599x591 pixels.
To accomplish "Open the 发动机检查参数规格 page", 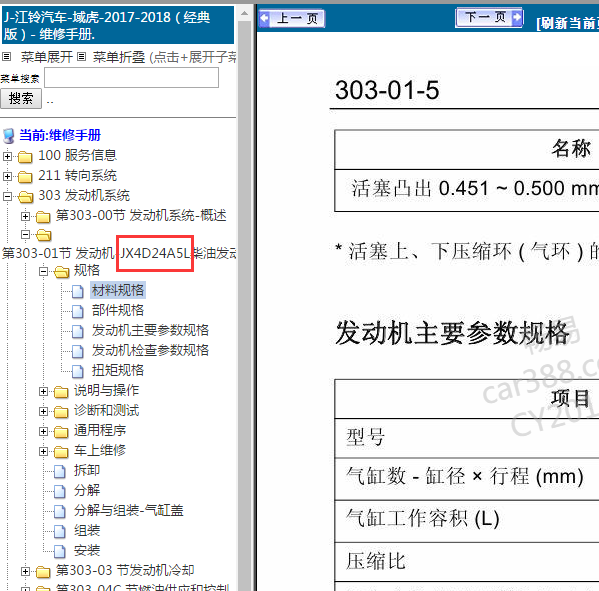I will [150, 350].
